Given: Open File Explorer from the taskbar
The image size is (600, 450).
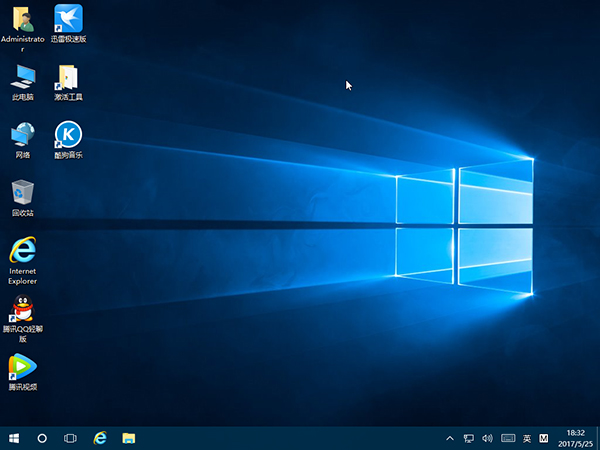Looking at the screenshot, I should click(128, 438).
